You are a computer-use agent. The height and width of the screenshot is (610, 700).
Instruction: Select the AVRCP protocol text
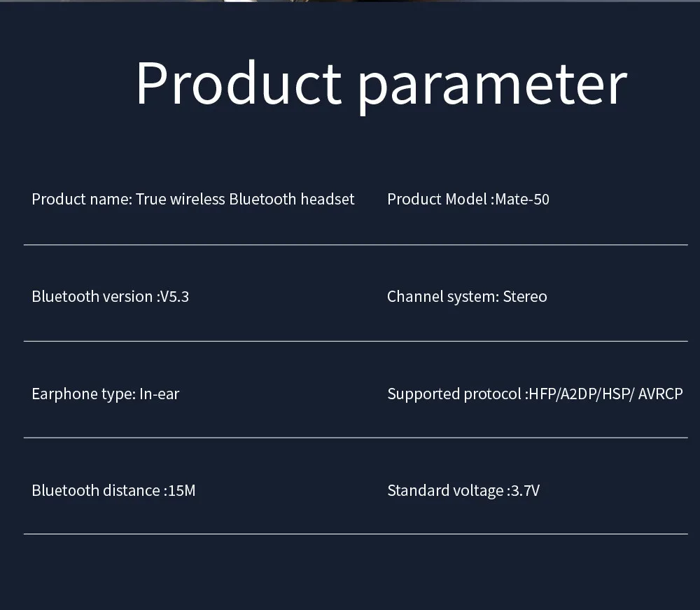(x=660, y=394)
